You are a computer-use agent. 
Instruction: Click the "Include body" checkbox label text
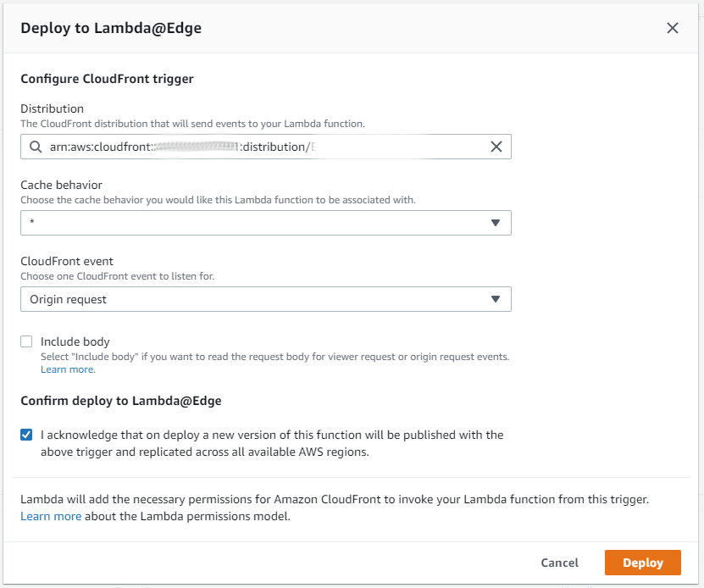coord(75,341)
